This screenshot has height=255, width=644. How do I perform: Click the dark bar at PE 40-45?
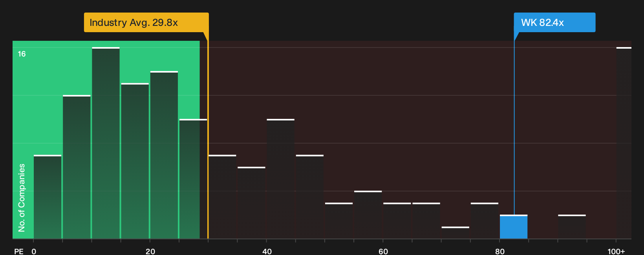tap(281, 178)
